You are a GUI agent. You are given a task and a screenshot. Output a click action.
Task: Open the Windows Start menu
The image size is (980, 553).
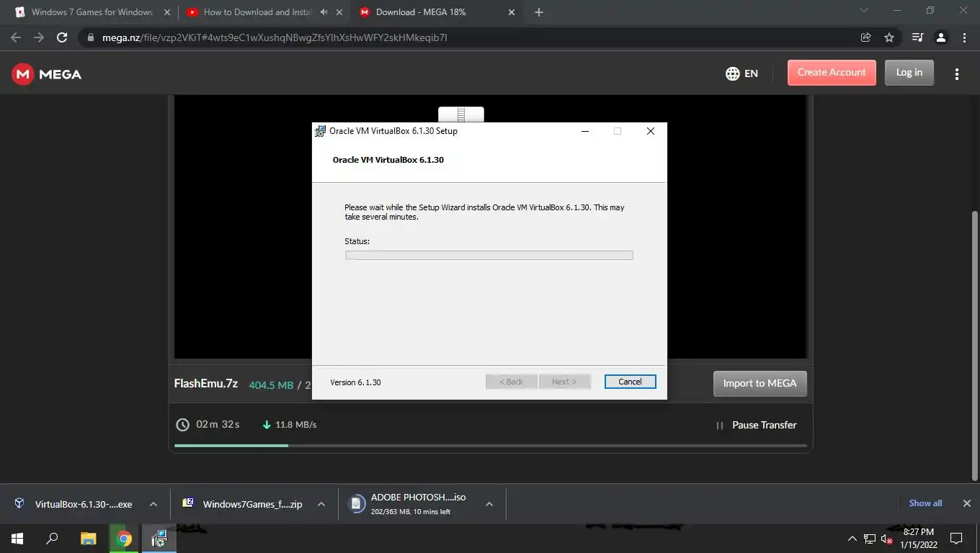pos(17,539)
